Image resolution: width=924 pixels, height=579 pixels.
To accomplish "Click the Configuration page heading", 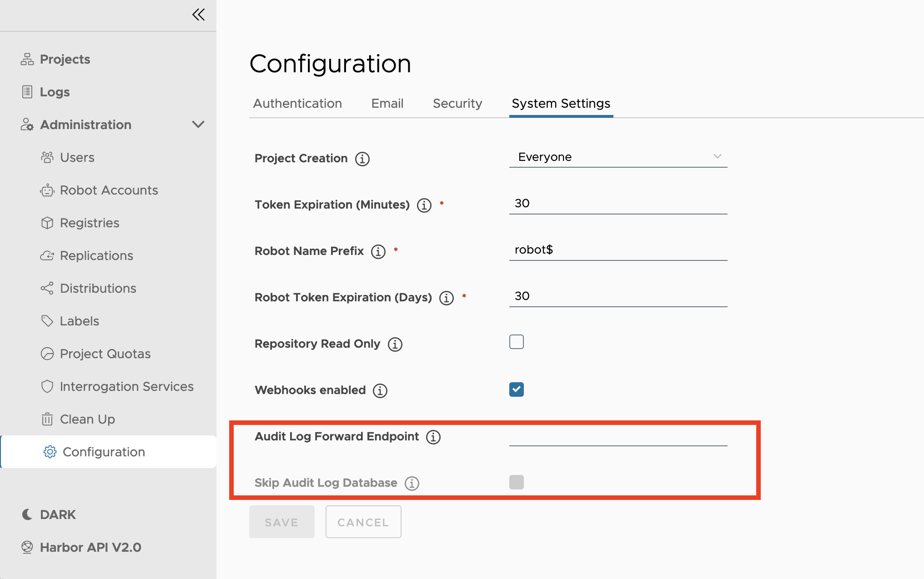I will click(331, 64).
